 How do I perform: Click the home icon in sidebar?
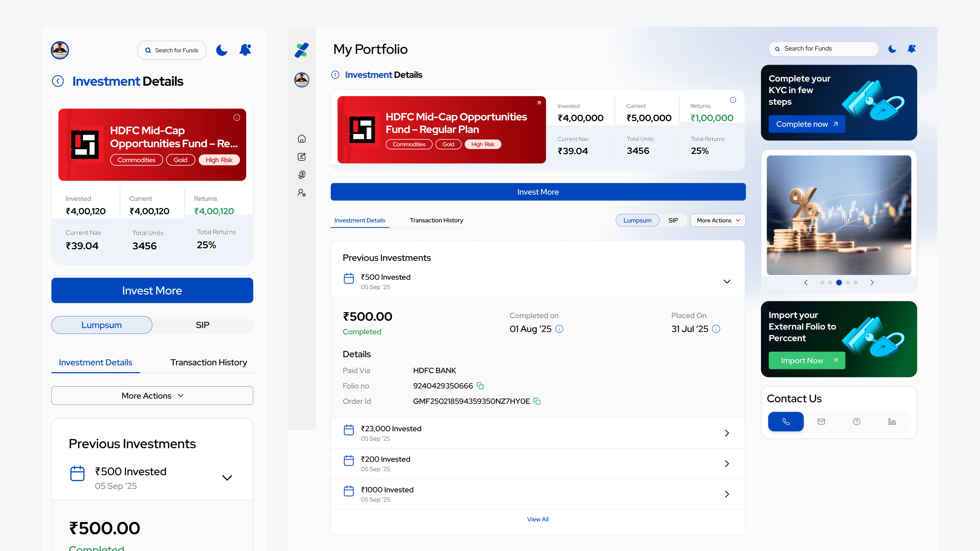[302, 139]
